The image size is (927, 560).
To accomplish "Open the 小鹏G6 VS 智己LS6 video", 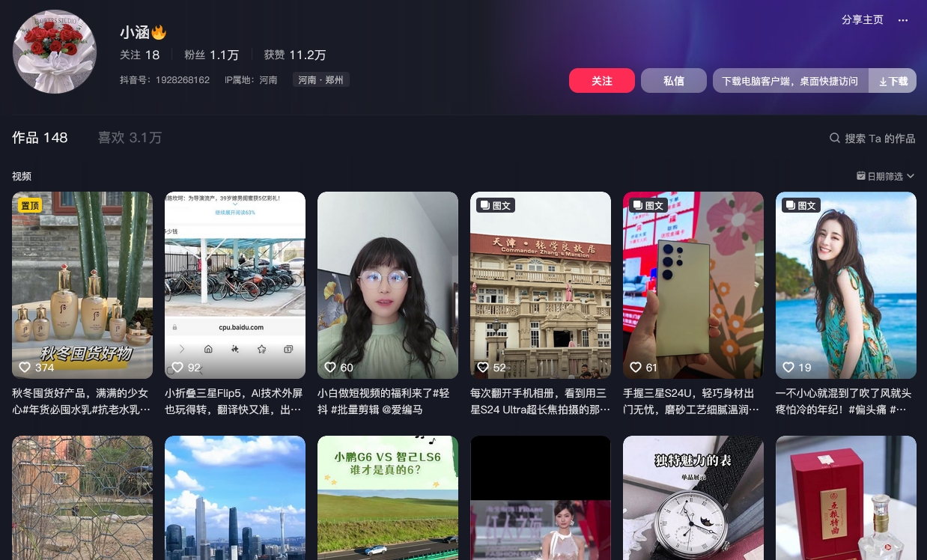I will point(388,498).
